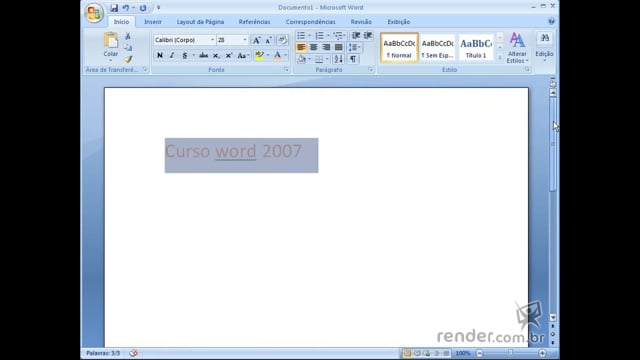This screenshot has height=360, width=640.
Task: Copy the selection with the copy icon
Action: (128, 48)
